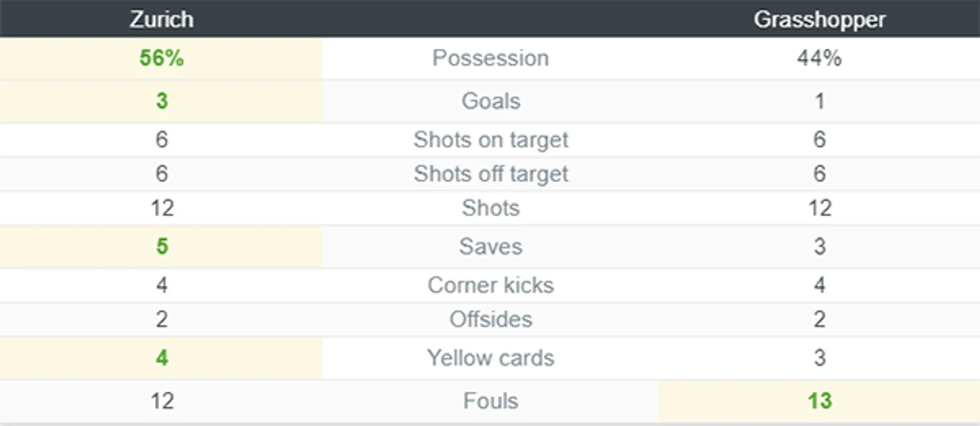
Task: Click Grasshopper's 12 shots value
Action: pyautogui.click(x=819, y=208)
